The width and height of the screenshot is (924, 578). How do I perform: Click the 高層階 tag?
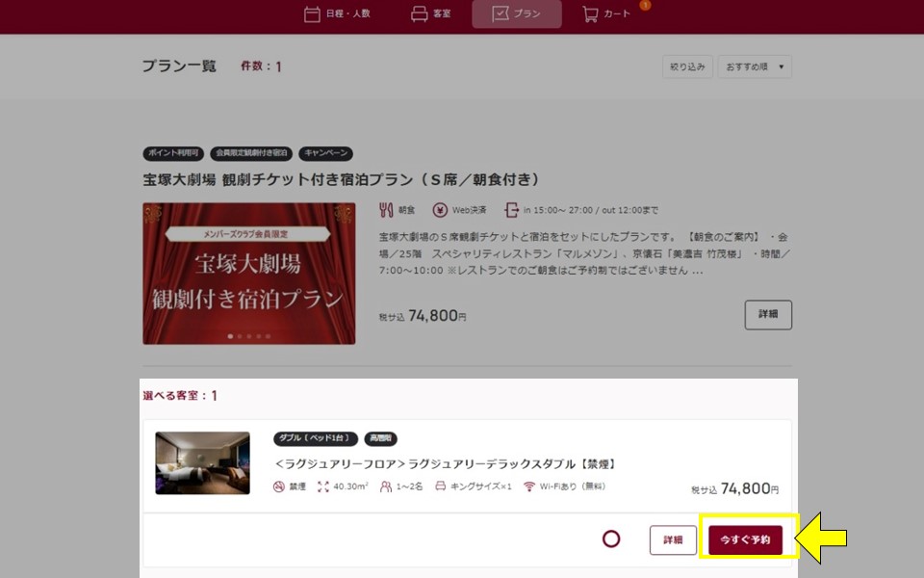[381, 439]
